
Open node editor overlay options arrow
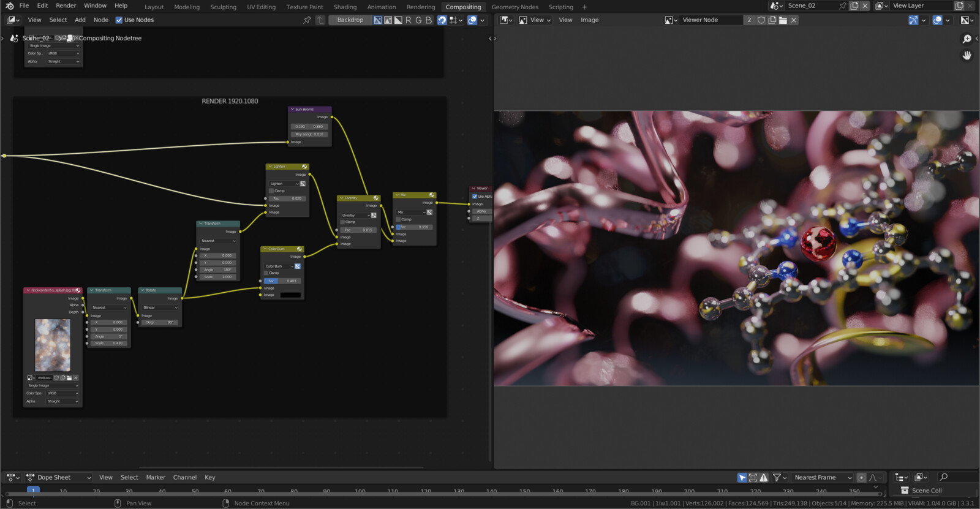(483, 20)
